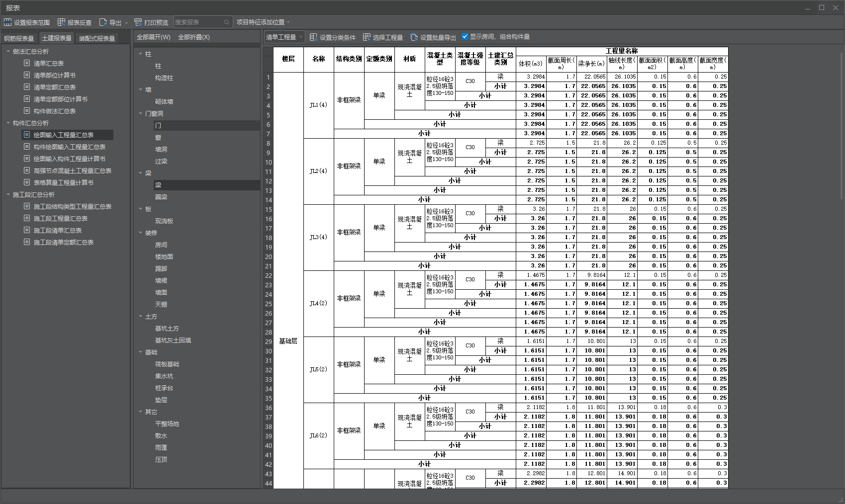Click report icon beside 清单定额部位计算书
Image resolution: width=845 pixels, height=504 pixels.
(x=27, y=99)
